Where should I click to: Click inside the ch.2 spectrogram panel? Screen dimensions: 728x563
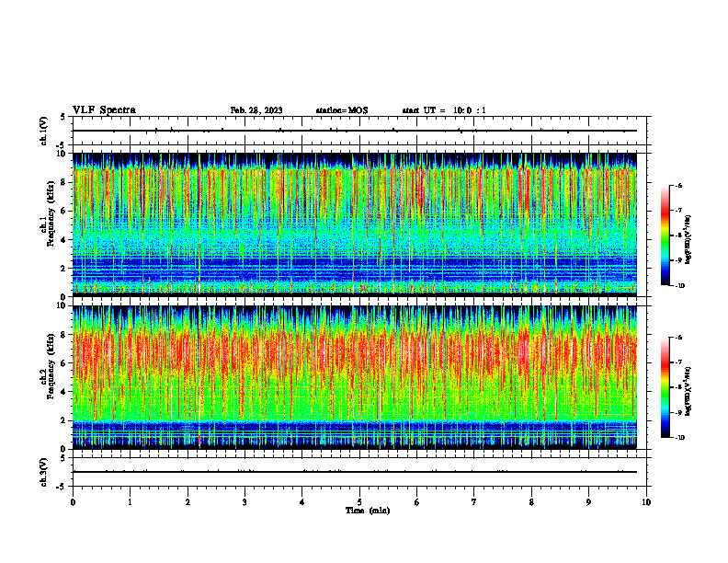point(355,377)
